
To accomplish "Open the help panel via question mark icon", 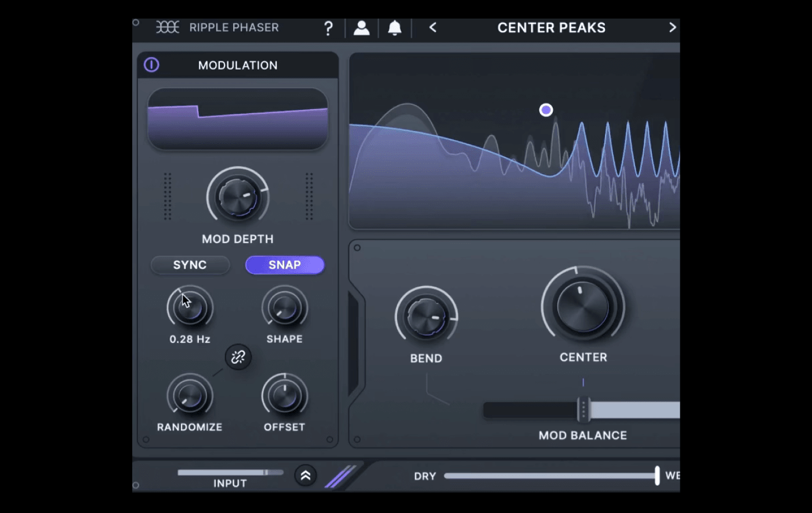I will [x=328, y=27].
